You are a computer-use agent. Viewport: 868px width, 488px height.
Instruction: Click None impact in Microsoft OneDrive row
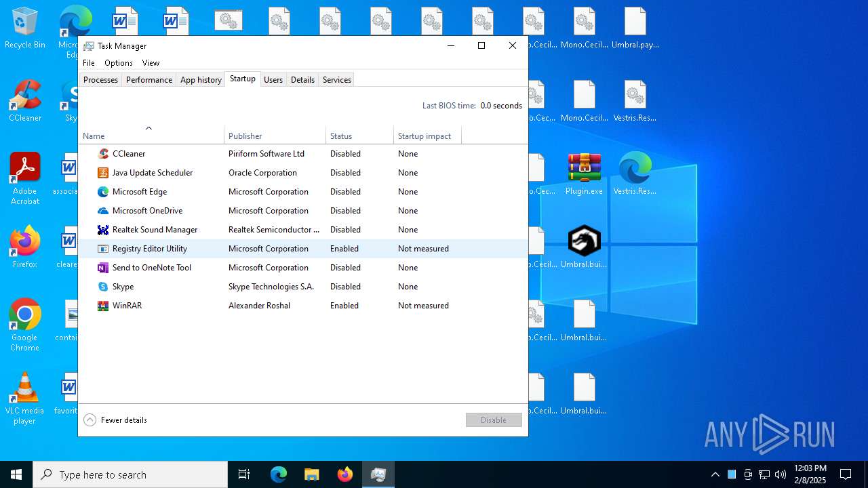(408, 211)
